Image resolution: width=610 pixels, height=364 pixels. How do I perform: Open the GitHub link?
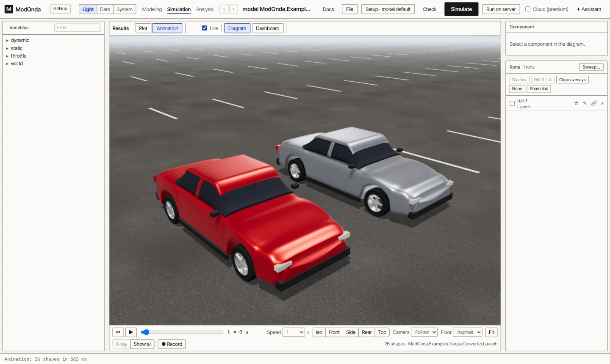[x=60, y=9]
